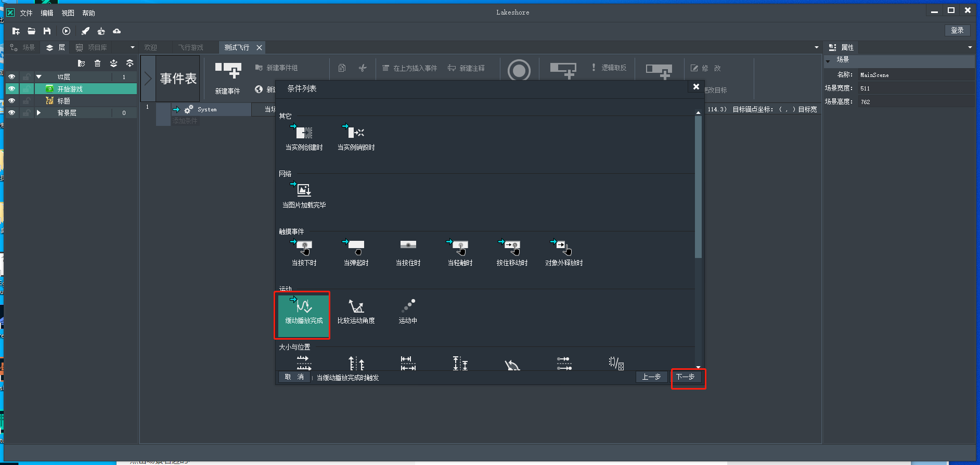
Task: Open editor tabs dropdown arrow
Action: tap(817, 47)
